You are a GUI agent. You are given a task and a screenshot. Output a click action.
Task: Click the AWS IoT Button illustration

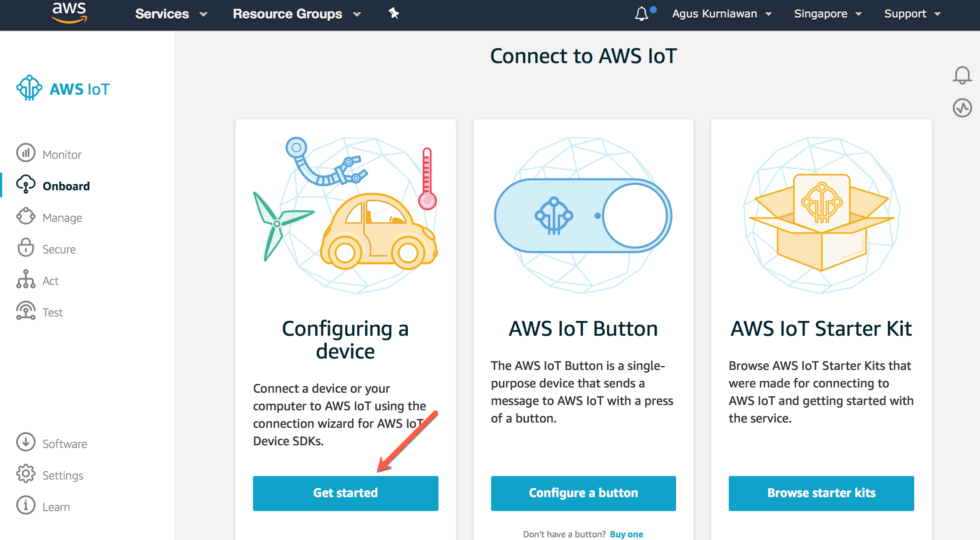click(x=583, y=215)
